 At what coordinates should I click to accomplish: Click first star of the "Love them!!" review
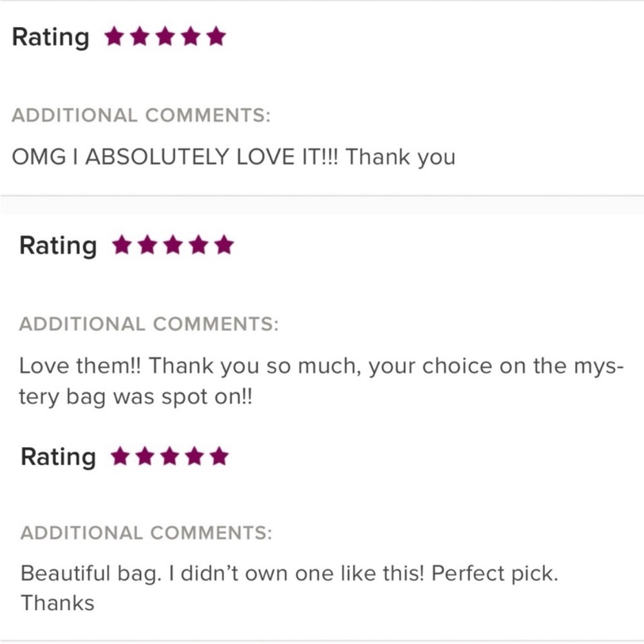click(x=121, y=245)
